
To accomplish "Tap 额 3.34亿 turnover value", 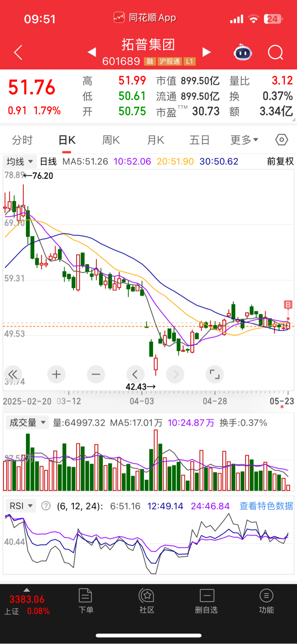I will click(276, 112).
